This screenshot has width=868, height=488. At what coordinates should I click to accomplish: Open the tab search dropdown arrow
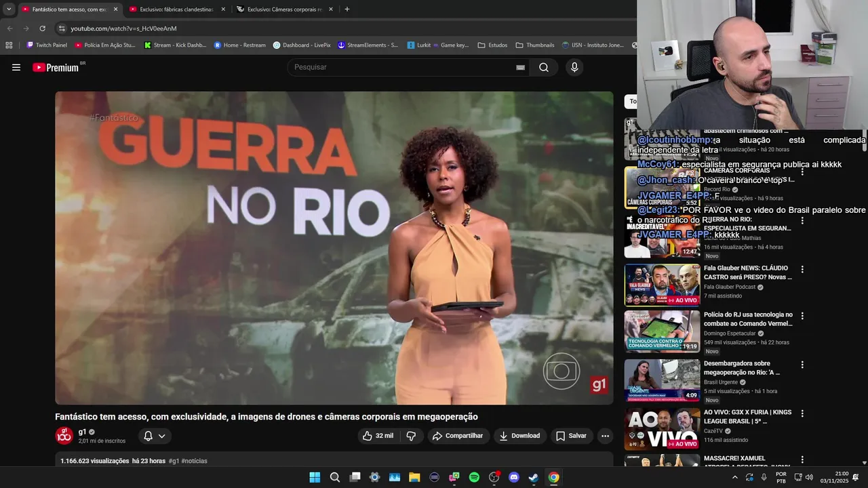pyautogui.click(x=9, y=9)
